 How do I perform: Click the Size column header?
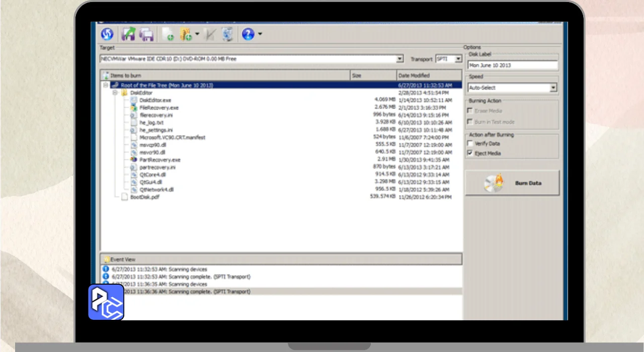[372, 75]
